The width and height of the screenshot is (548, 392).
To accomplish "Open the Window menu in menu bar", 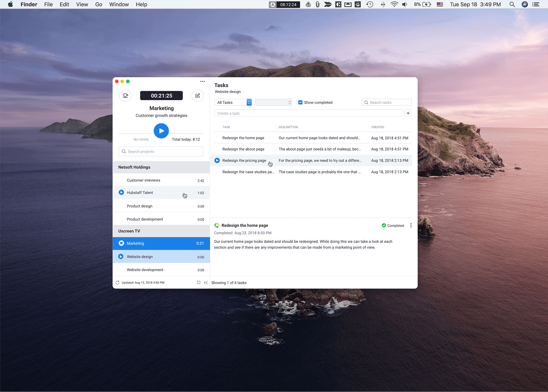I will click(119, 4).
